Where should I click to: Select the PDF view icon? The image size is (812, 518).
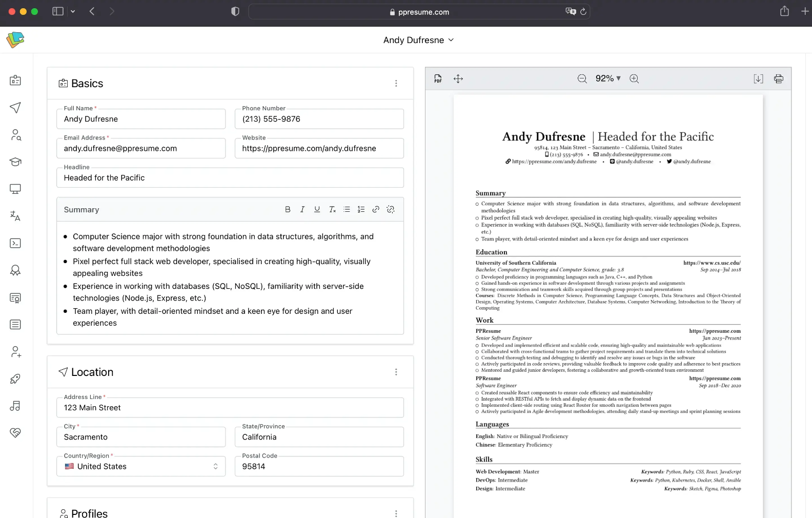438,78
